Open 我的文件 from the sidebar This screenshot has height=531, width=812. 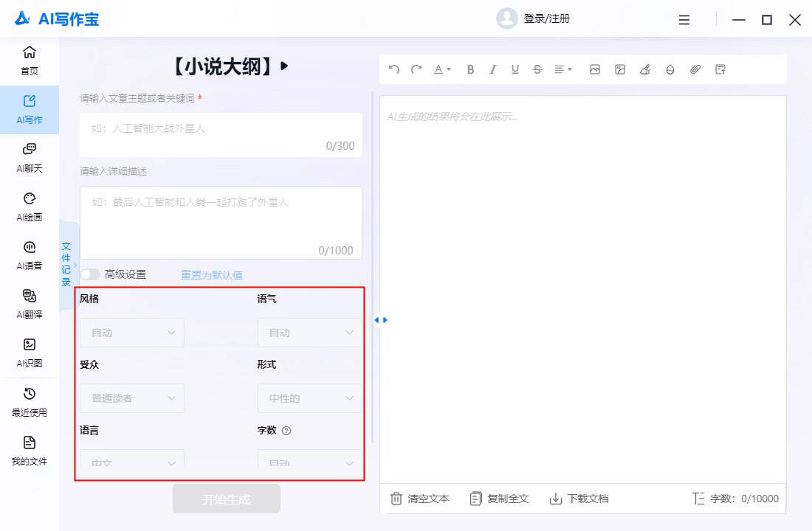pos(29,451)
